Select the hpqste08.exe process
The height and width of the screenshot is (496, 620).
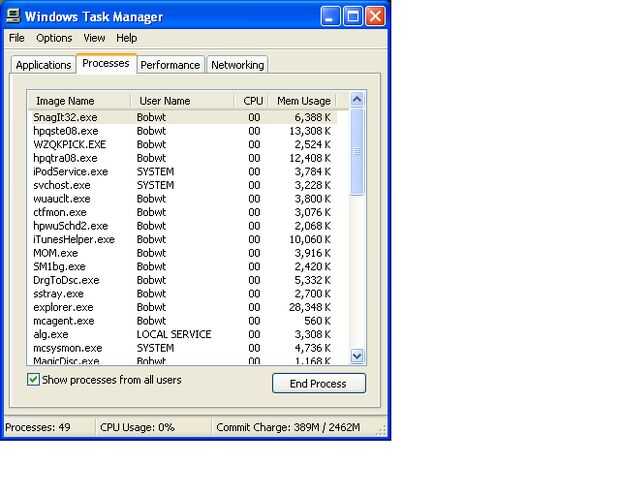(182, 131)
